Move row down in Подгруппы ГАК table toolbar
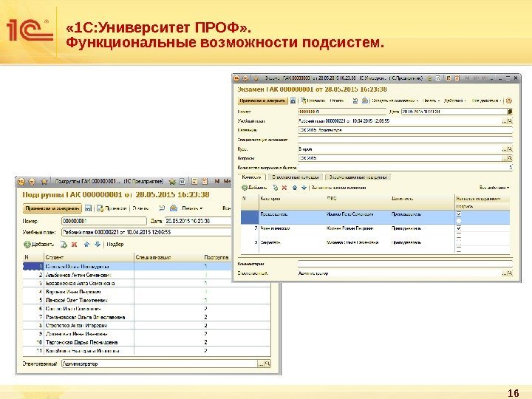 98,245
